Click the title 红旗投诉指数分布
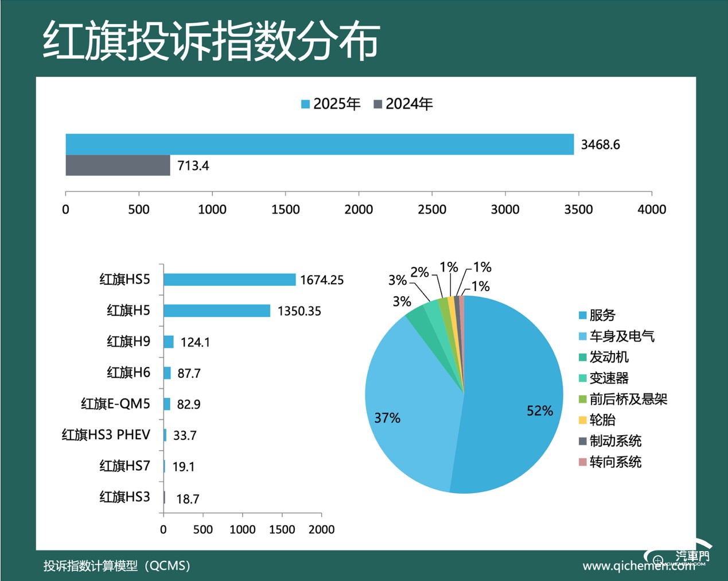The height and width of the screenshot is (581, 728). click(211, 41)
